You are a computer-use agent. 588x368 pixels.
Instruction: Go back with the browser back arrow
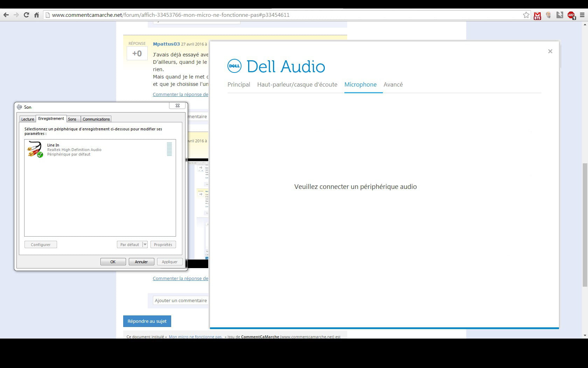(6, 15)
